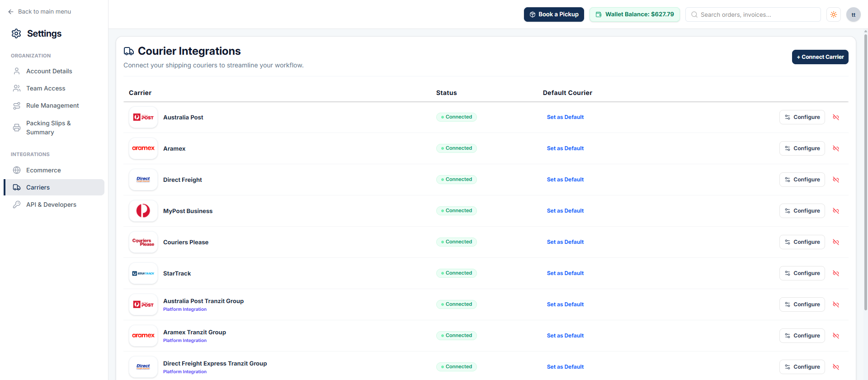Screen dimensions: 868x380
Task: Click the Default Courier column header
Action: tap(567, 93)
